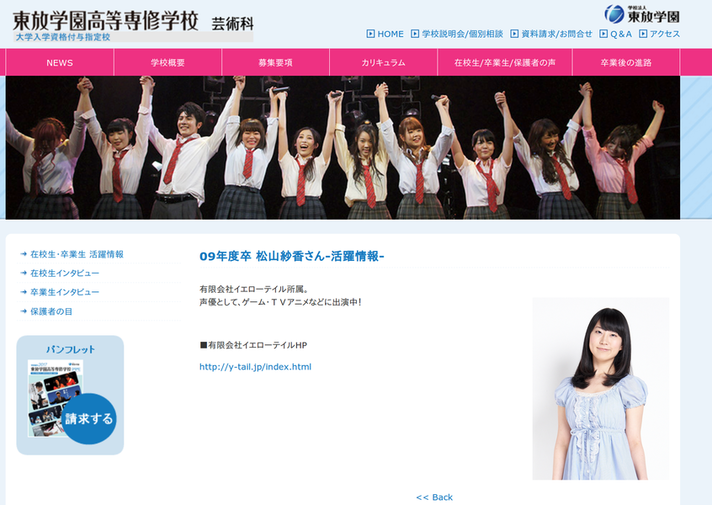The width and height of the screenshot is (712, 505).
Task: Click the パンフレット heading text
Action: [x=70, y=349]
